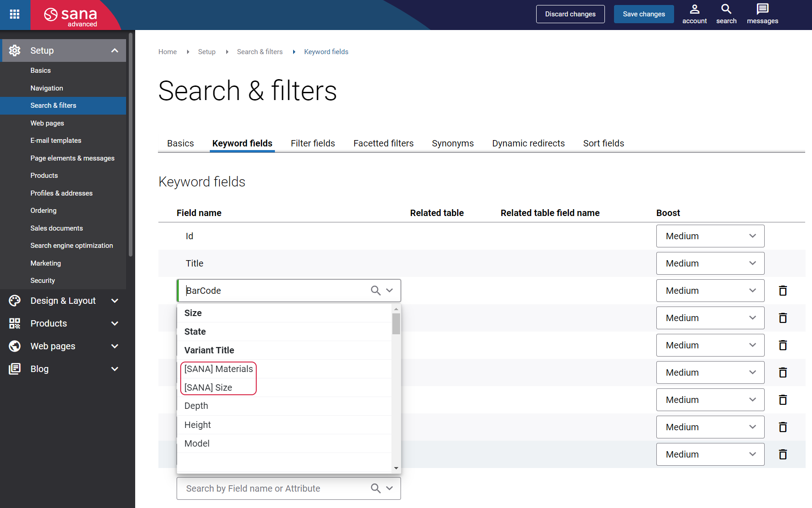Open the account menu icon
Viewport: 812px width, 508px height.
(x=694, y=14)
